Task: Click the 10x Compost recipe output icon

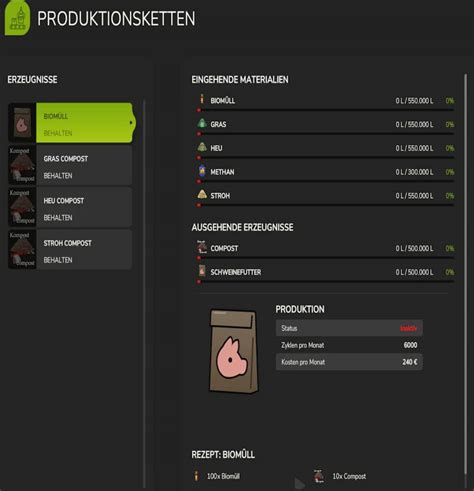Action: tap(319, 476)
